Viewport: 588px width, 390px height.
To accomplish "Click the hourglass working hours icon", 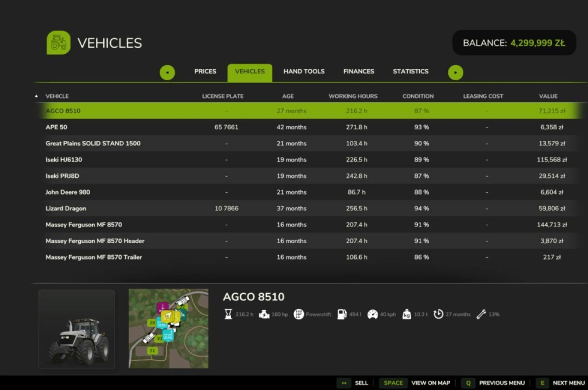I will click(228, 314).
